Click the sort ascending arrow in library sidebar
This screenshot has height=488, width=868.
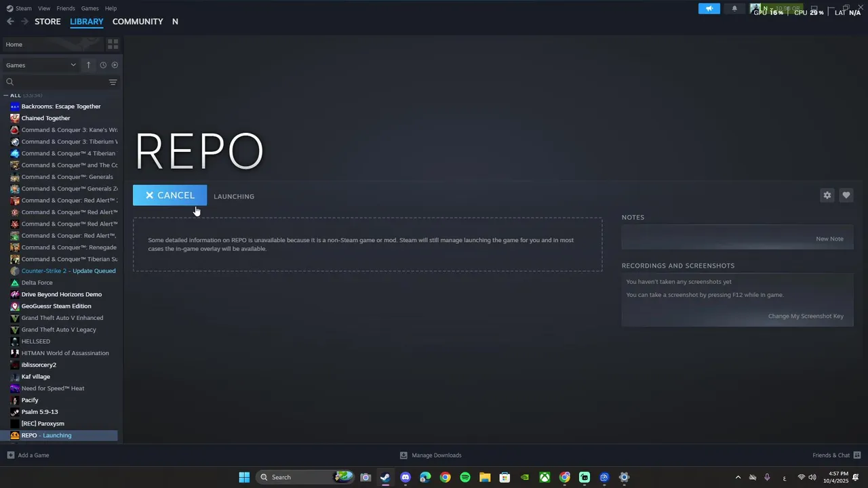pos(88,65)
